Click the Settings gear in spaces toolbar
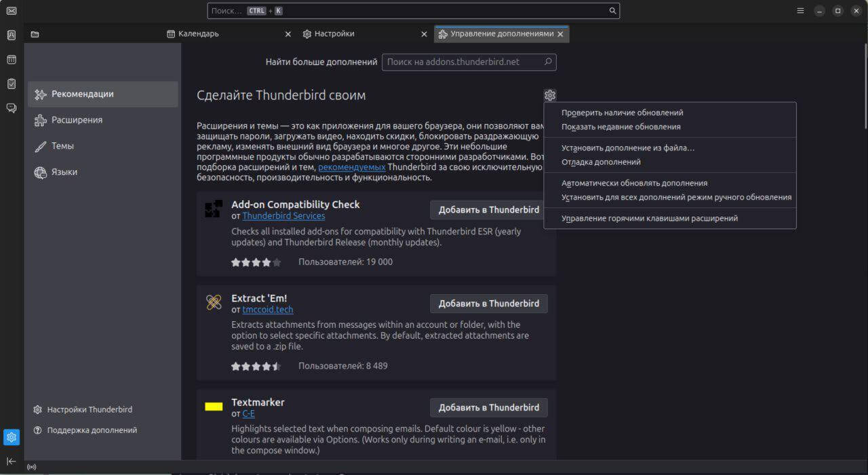Screen dimensions: 868x475 (12, 437)
